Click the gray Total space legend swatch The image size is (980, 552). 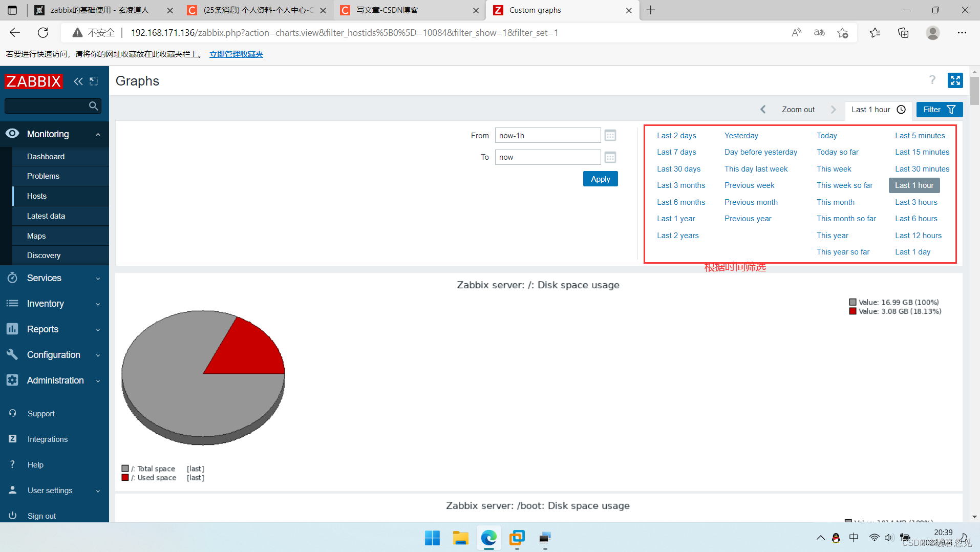pos(125,469)
